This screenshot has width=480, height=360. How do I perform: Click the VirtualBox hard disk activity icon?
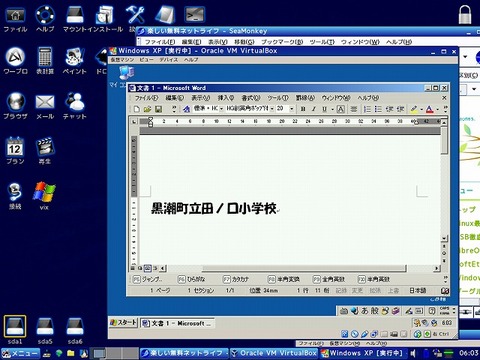[x=345, y=334]
